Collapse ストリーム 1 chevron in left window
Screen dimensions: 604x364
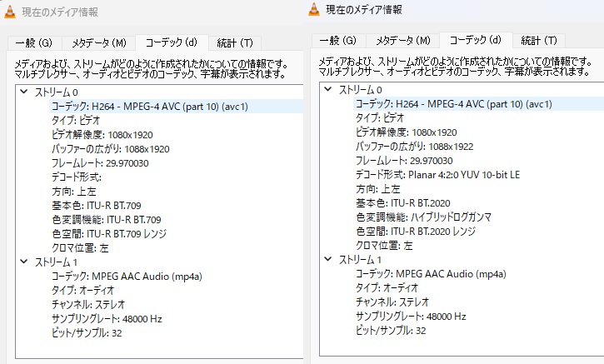coord(24,262)
